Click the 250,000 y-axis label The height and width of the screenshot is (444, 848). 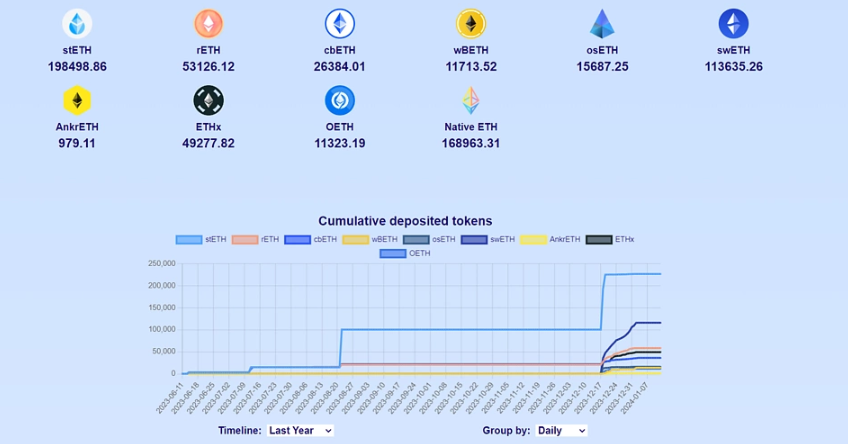[x=162, y=264]
